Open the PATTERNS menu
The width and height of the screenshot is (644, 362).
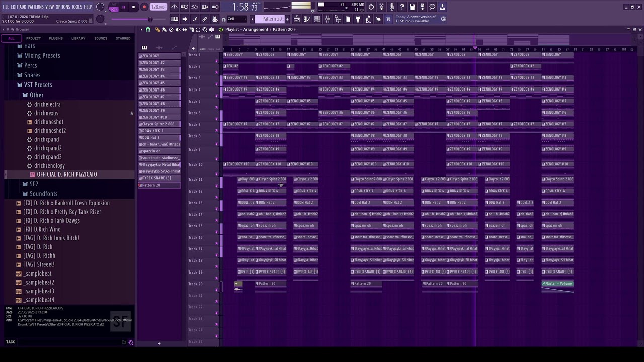point(36,7)
